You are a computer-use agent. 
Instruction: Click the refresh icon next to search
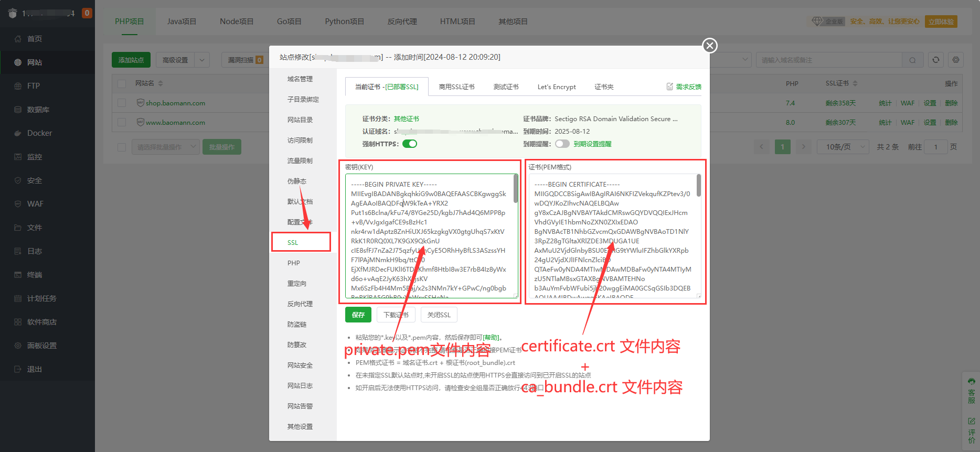(936, 60)
